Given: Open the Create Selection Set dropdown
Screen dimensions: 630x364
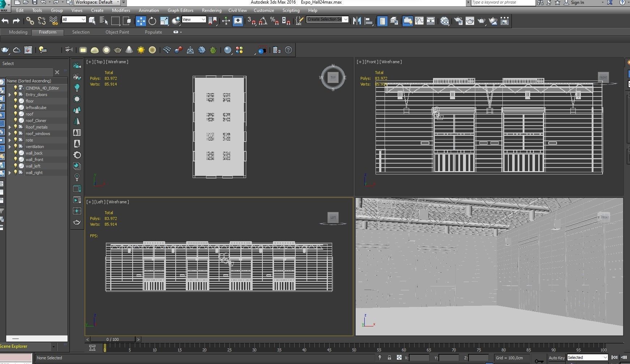Looking at the screenshot, I should (x=327, y=19).
